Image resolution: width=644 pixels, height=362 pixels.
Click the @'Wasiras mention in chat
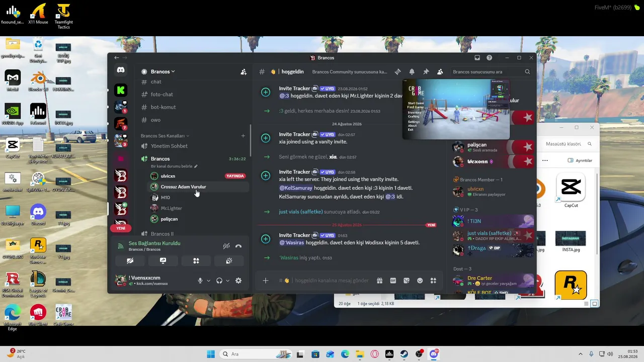pyautogui.click(x=292, y=243)
